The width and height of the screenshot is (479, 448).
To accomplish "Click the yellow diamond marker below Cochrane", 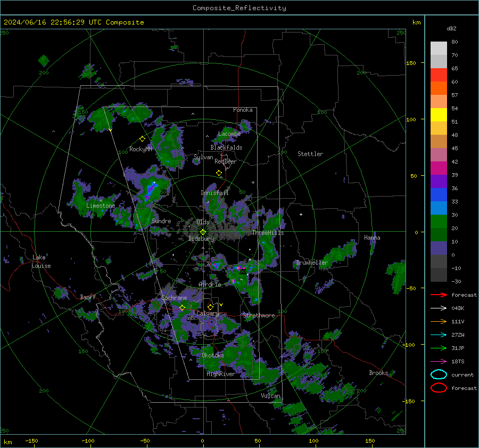I will click(x=182, y=307).
